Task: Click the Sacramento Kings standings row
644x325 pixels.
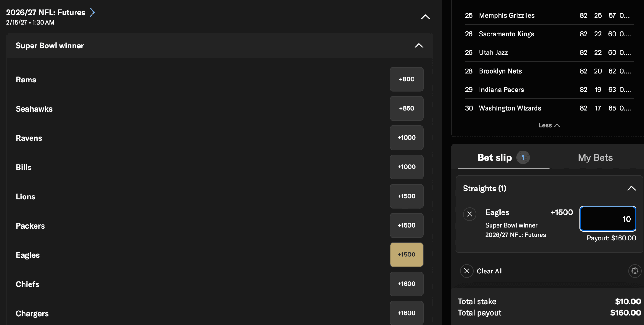Action: click(x=549, y=34)
